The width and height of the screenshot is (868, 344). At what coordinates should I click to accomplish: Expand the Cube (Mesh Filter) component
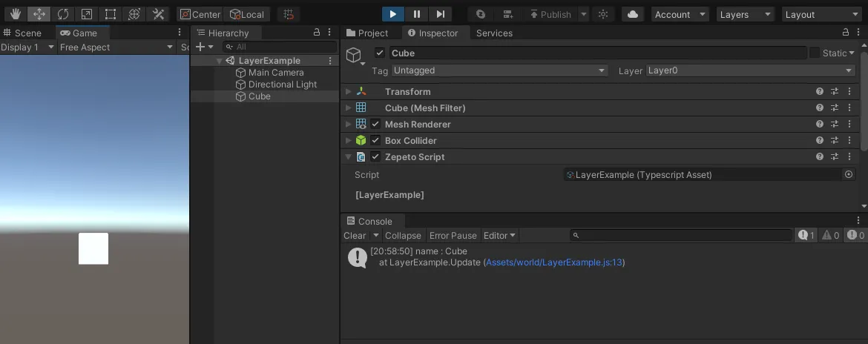(348, 107)
